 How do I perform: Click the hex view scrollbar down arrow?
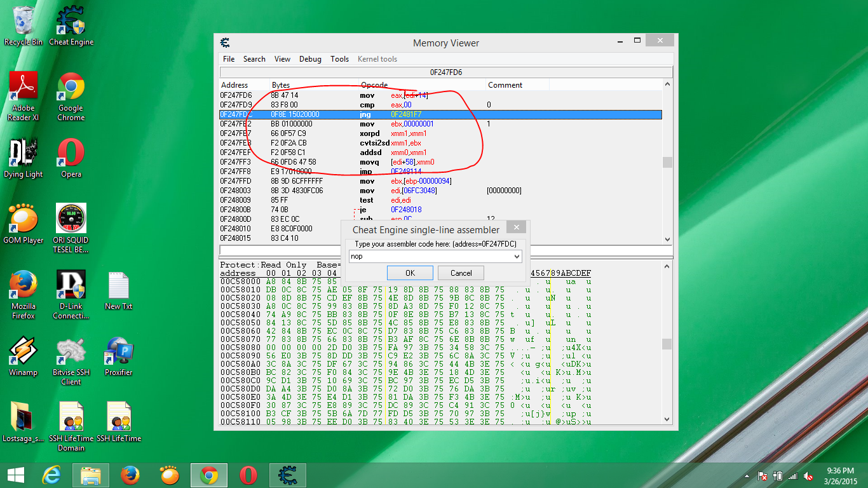[x=667, y=419]
